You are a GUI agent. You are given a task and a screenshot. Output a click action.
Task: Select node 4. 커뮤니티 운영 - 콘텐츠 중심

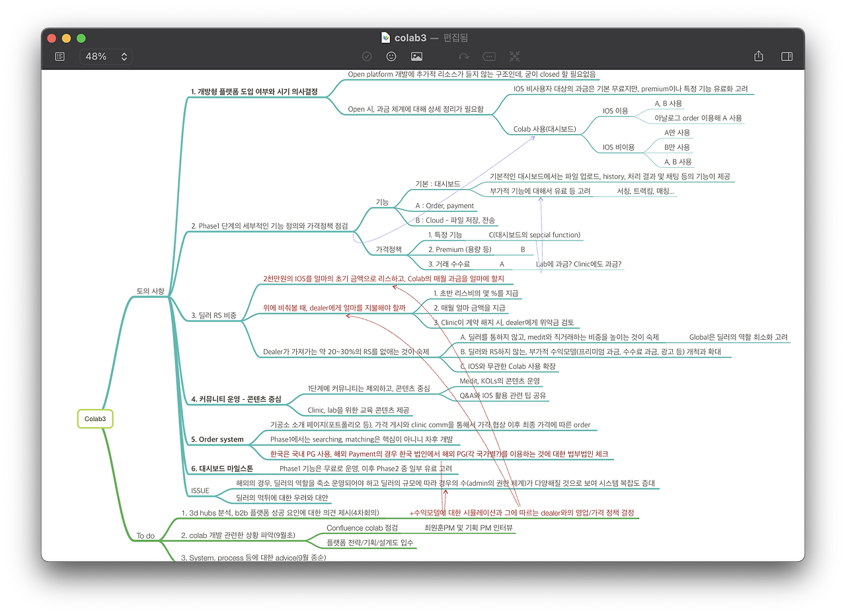coord(236,399)
